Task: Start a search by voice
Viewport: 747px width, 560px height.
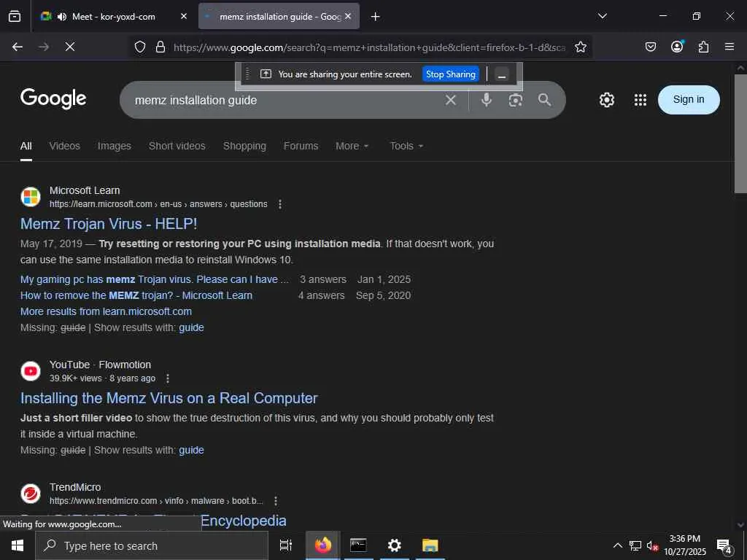Action: pos(487,100)
